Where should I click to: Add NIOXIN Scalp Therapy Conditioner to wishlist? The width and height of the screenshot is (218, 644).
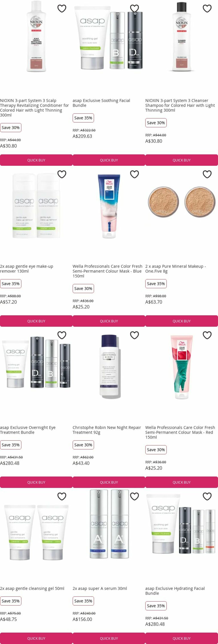coord(62,9)
